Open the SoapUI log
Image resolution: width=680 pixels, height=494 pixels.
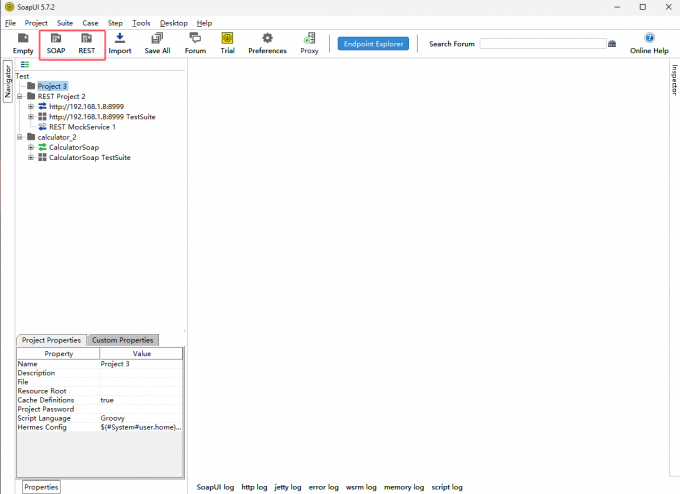point(215,487)
